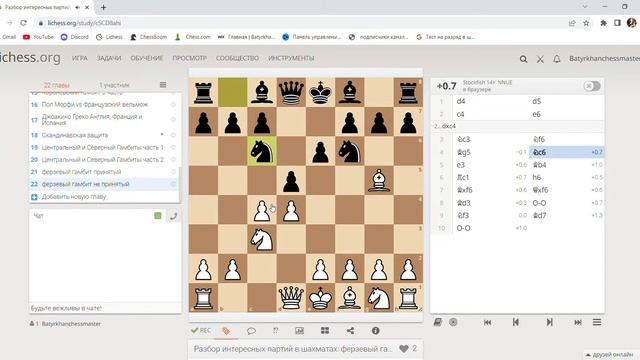
Task: Click the white bishop on g5
Action: pyautogui.click(x=379, y=180)
